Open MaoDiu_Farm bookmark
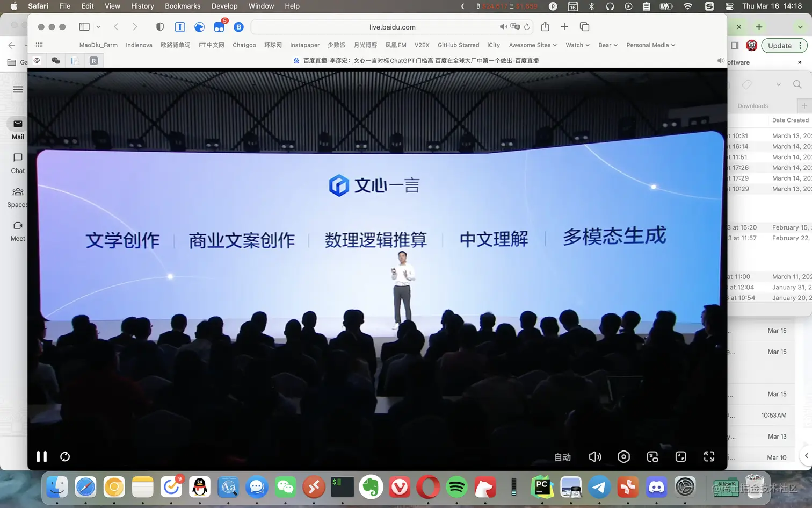Image resolution: width=812 pixels, height=508 pixels. tap(98, 45)
